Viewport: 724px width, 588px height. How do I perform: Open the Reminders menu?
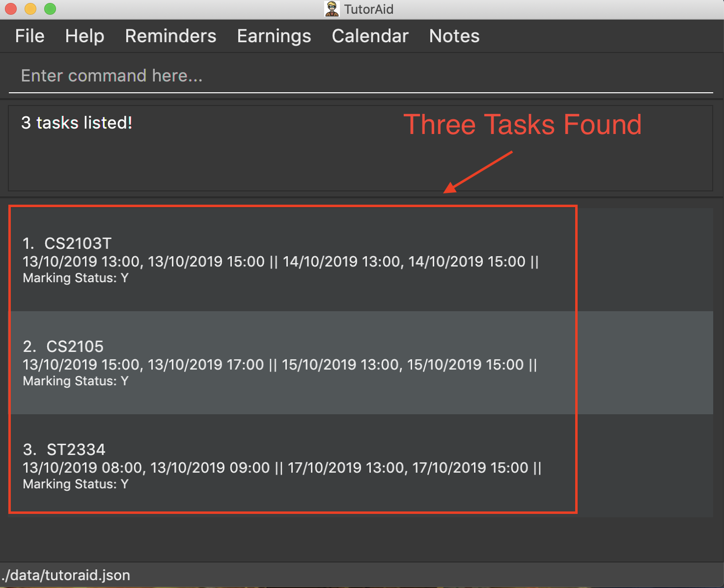point(170,36)
